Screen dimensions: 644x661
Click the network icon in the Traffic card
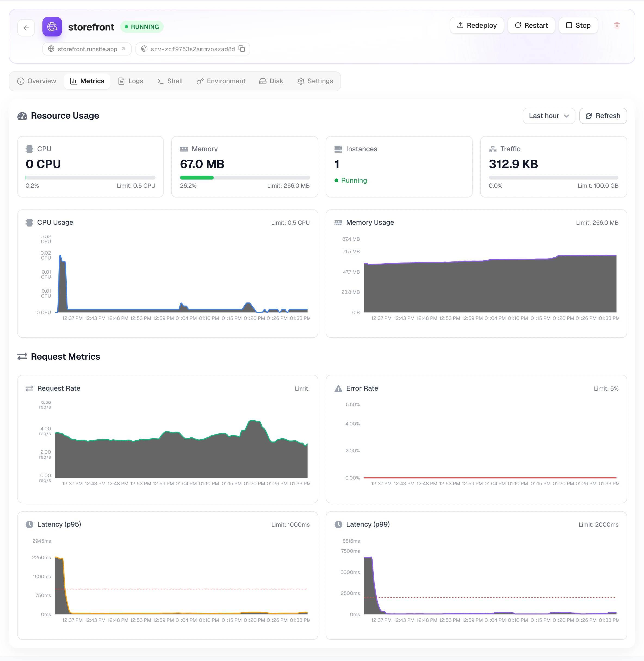(x=493, y=149)
